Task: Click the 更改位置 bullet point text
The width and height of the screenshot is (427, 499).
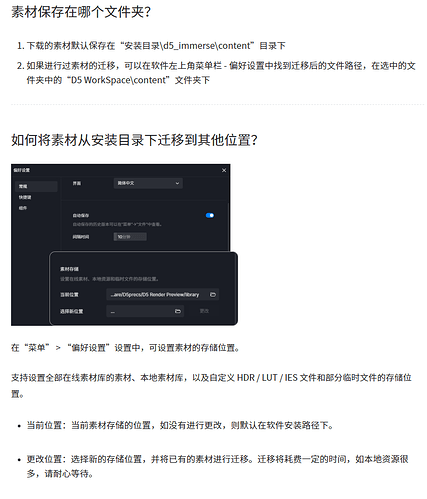Action: click(218, 466)
